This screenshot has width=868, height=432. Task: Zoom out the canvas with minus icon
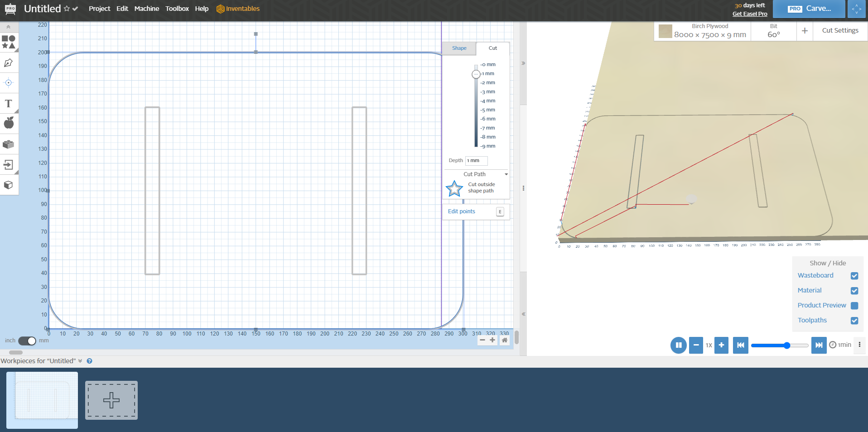(x=482, y=340)
